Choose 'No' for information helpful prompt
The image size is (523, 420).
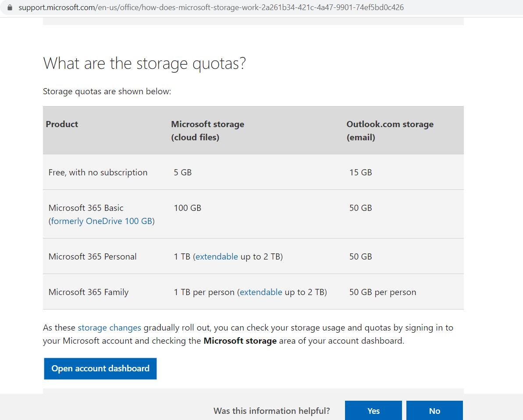pyautogui.click(x=434, y=411)
